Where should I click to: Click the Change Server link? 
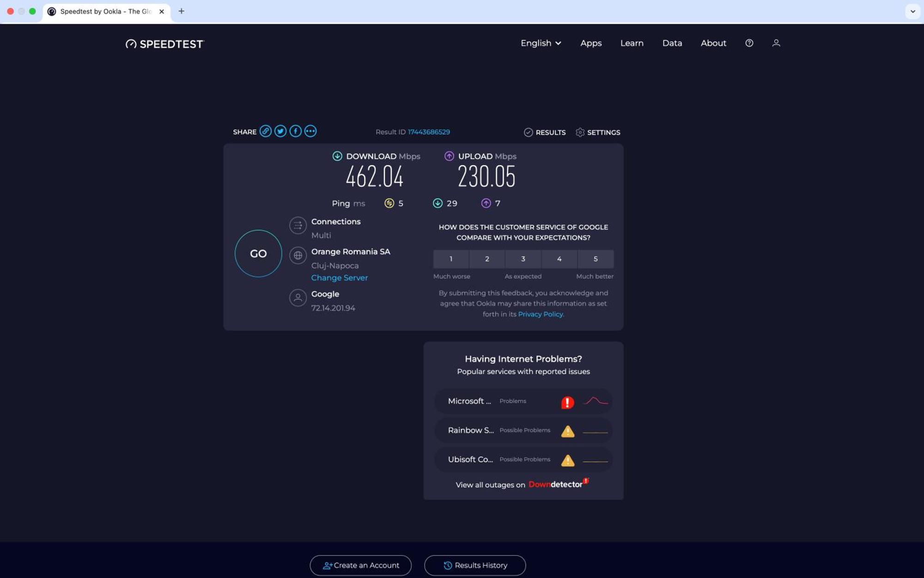point(340,278)
